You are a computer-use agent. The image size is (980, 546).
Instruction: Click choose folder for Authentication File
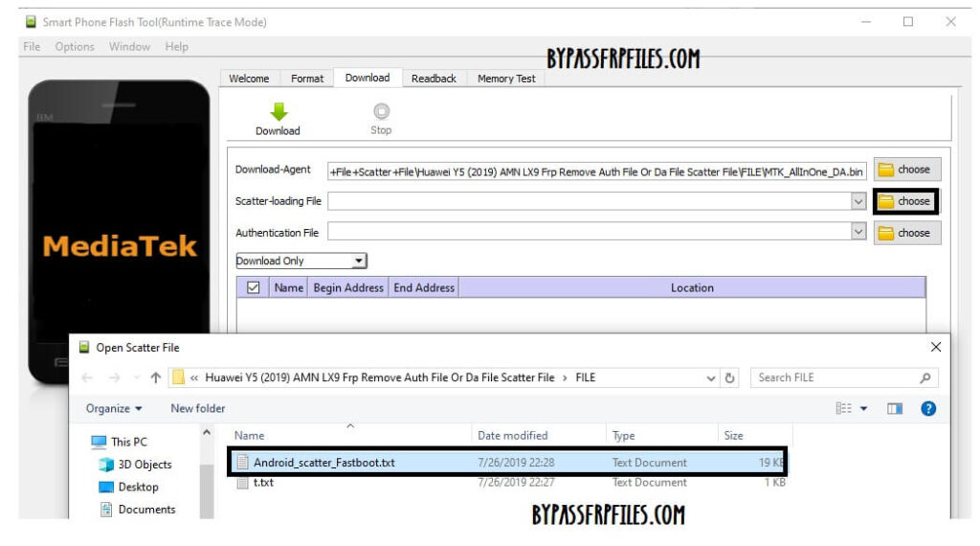(x=906, y=233)
